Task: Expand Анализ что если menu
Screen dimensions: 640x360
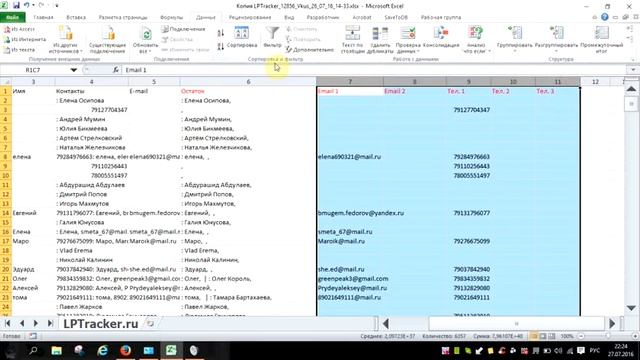Action: click(x=476, y=40)
